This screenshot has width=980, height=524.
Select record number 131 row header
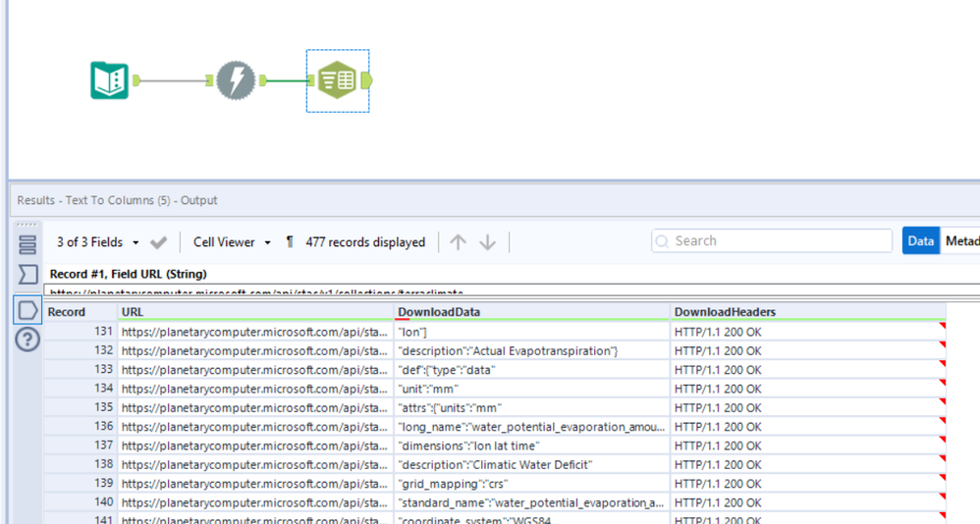tap(81, 332)
